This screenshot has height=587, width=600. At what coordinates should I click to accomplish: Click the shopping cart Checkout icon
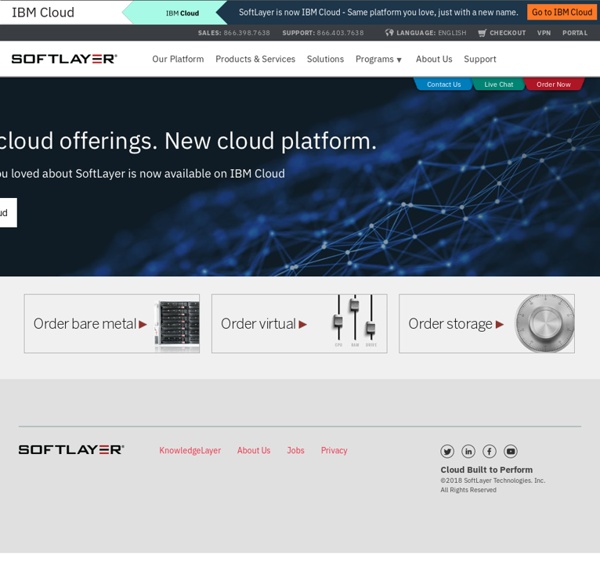point(482,33)
